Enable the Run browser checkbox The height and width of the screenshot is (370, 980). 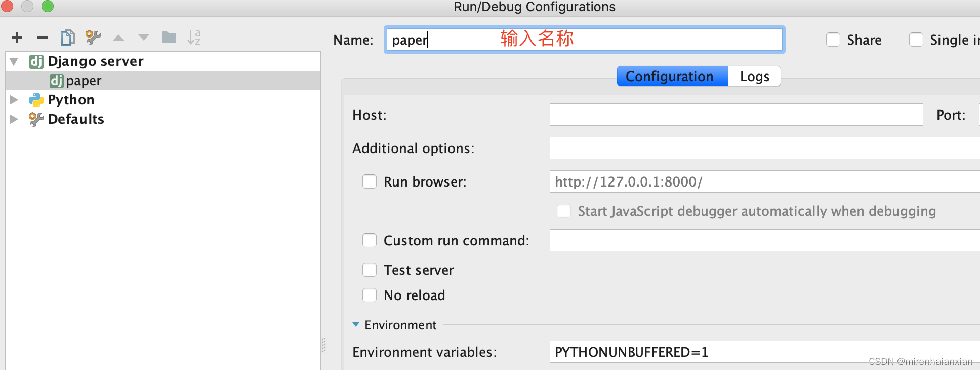[x=370, y=181]
